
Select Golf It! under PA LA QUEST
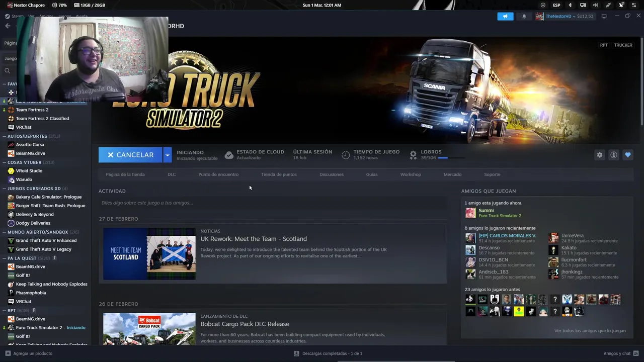click(x=23, y=276)
